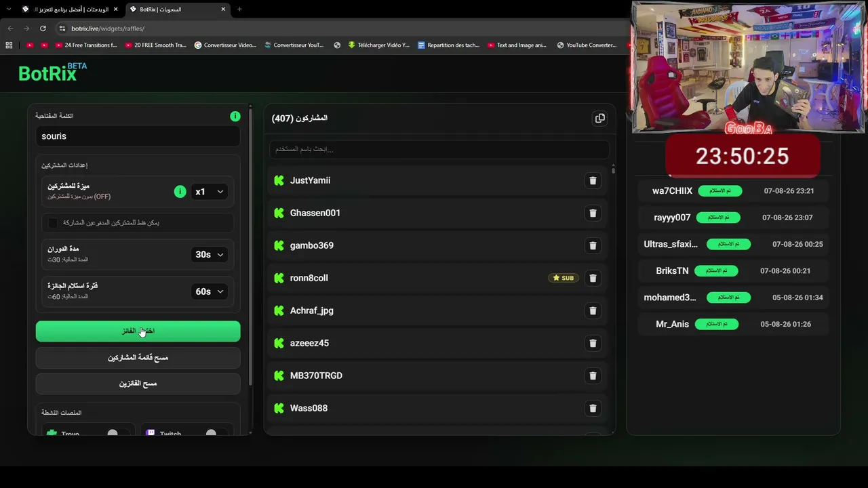
Task: Click the trash icon for gambo369
Action: [x=593, y=245]
